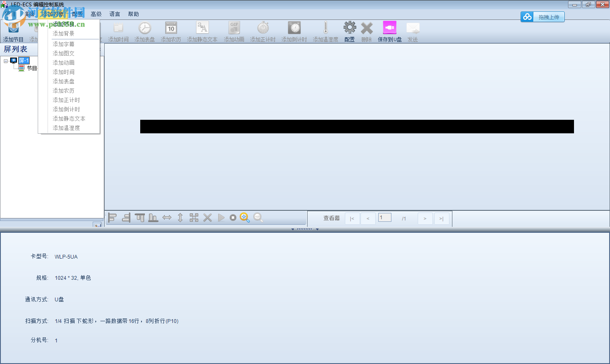Image resolution: width=610 pixels, height=364 pixels.
Task: Click the horizontal stretch double-arrow icon
Action: click(x=167, y=218)
